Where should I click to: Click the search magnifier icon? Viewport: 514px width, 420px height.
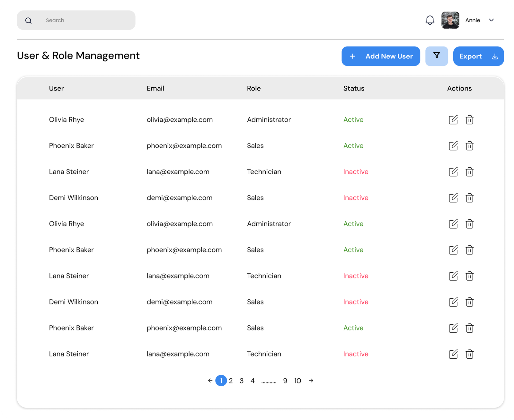tap(29, 21)
